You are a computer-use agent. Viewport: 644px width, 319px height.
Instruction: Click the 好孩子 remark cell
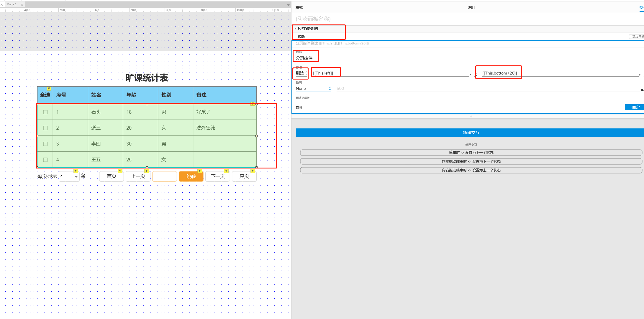[225, 112]
